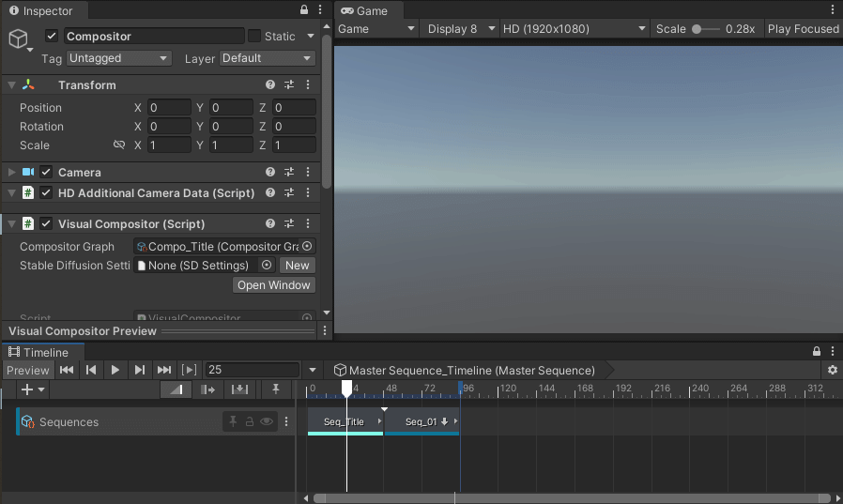Viewport: 843px width, 504px height.
Task: Open Visual Compositor help reference
Action: [269, 223]
